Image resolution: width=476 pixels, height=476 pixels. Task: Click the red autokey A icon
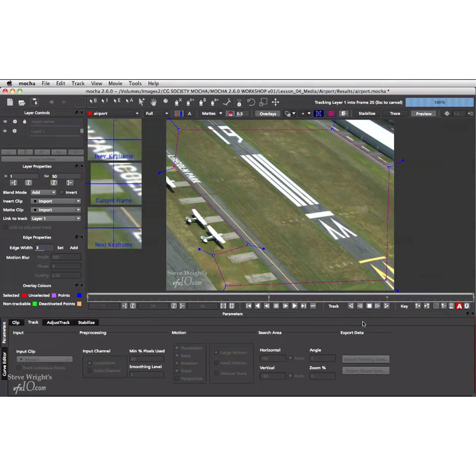tap(459, 306)
